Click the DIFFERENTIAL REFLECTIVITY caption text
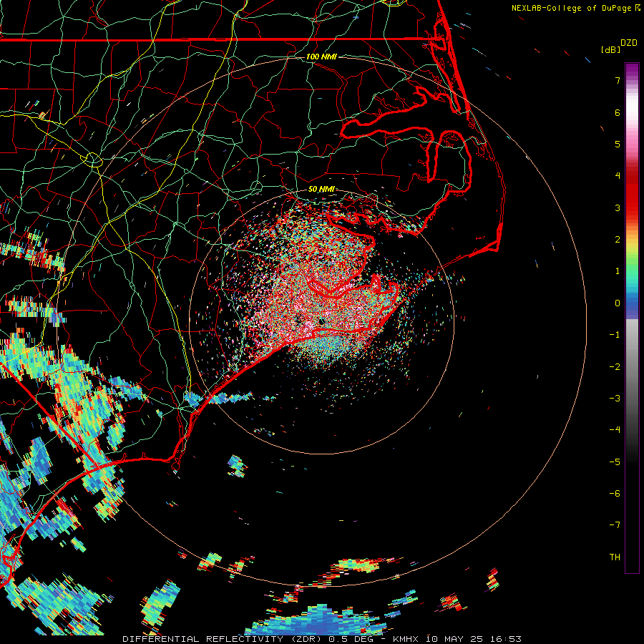 [203, 639]
